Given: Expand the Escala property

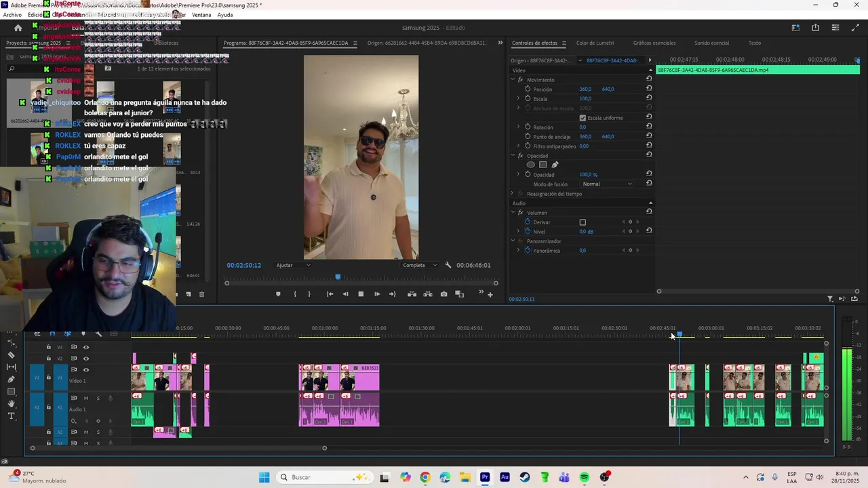Looking at the screenshot, I should (519, 98).
